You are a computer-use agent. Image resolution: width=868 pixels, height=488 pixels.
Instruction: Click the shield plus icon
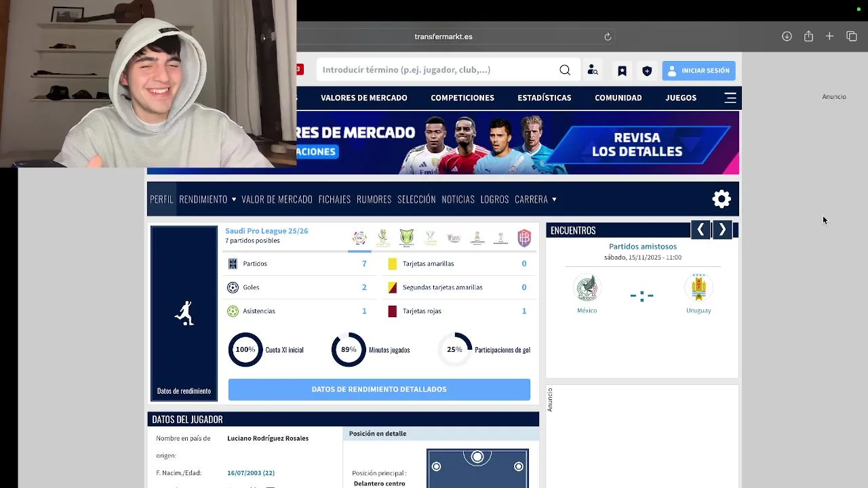click(x=647, y=70)
